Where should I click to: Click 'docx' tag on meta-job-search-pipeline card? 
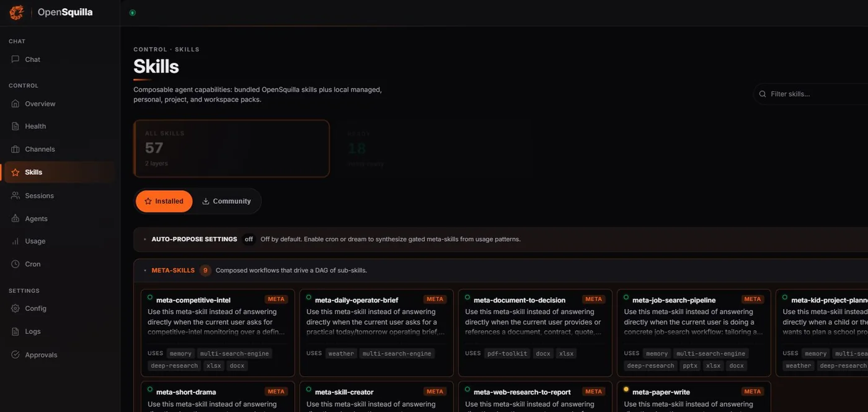point(737,366)
